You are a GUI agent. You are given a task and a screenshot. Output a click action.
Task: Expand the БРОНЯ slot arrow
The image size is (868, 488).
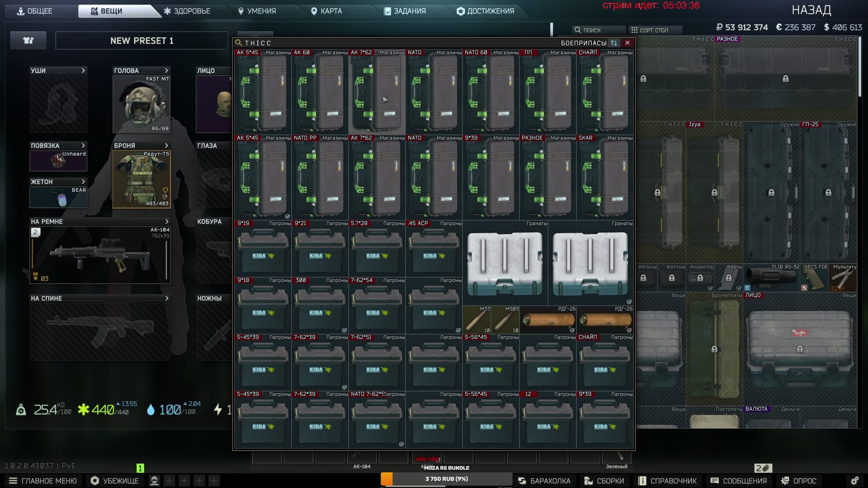pyautogui.click(x=166, y=145)
